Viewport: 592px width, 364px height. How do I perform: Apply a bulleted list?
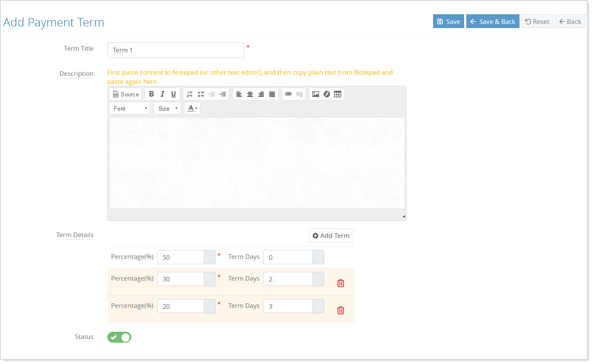click(x=201, y=94)
